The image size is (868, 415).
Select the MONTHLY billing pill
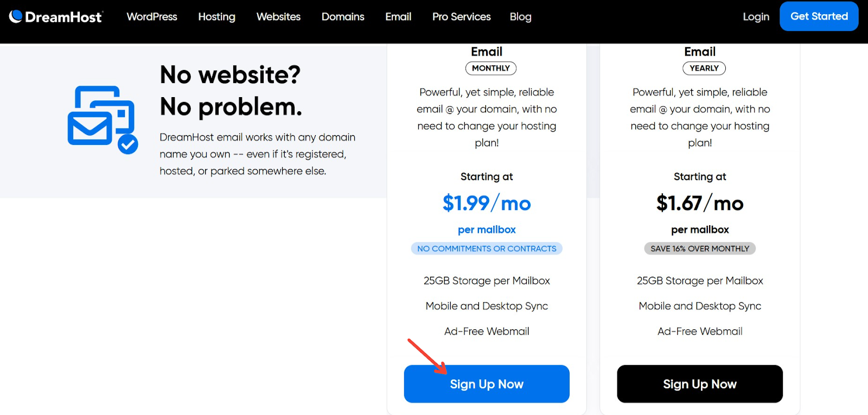click(x=490, y=68)
